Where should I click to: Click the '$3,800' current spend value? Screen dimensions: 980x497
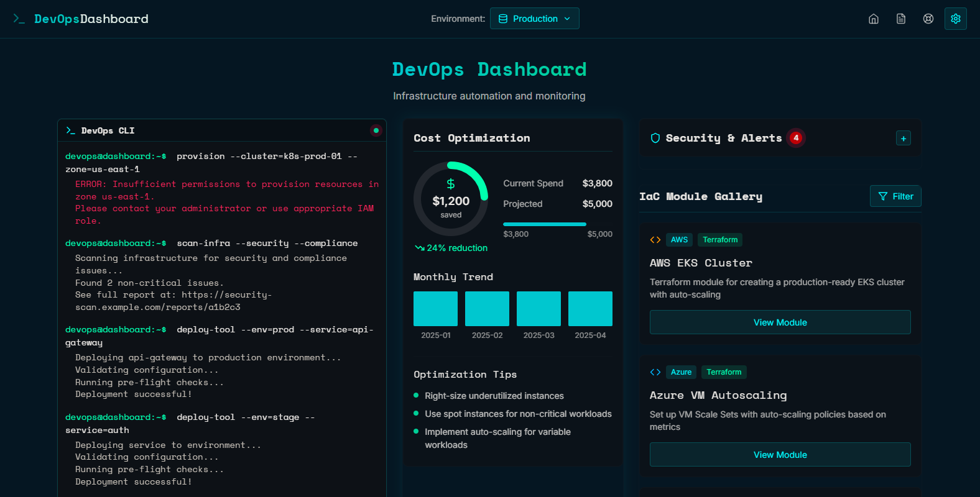pos(598,183)
